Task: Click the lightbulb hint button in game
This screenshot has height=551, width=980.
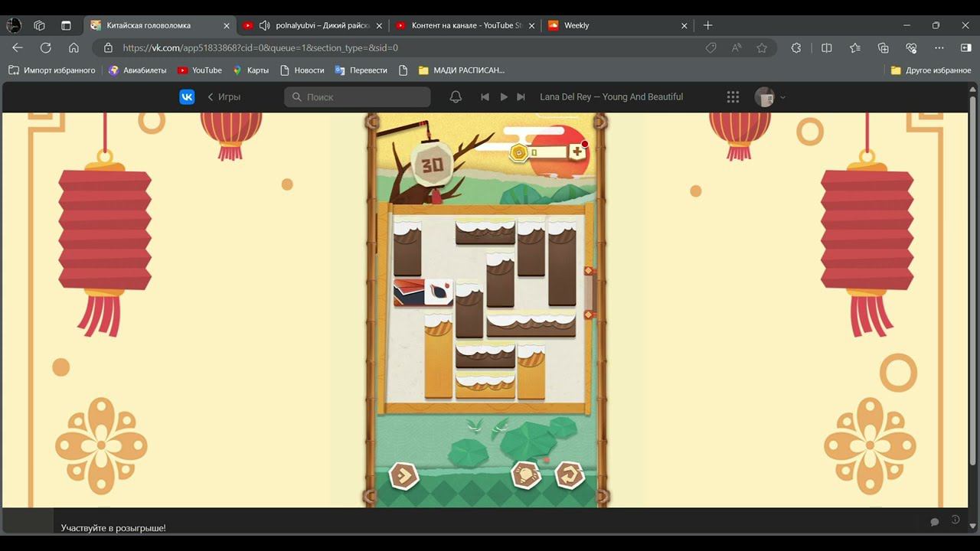Action: pyautogui.click(x=526, y=476)
